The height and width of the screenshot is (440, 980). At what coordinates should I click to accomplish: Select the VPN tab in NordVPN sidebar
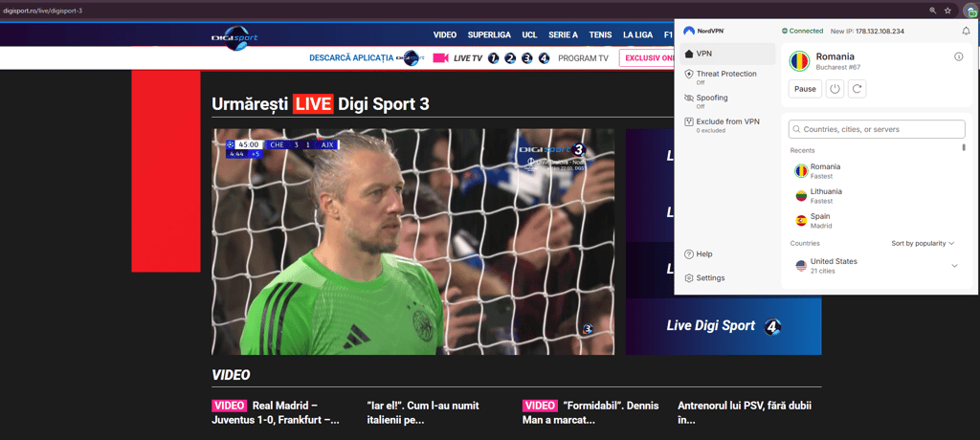point(727,54)
